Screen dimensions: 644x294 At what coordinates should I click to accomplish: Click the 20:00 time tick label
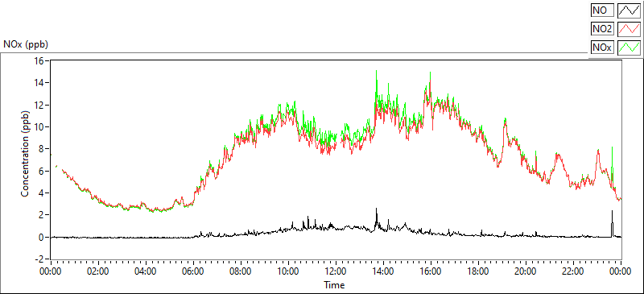tap(526, 271)
